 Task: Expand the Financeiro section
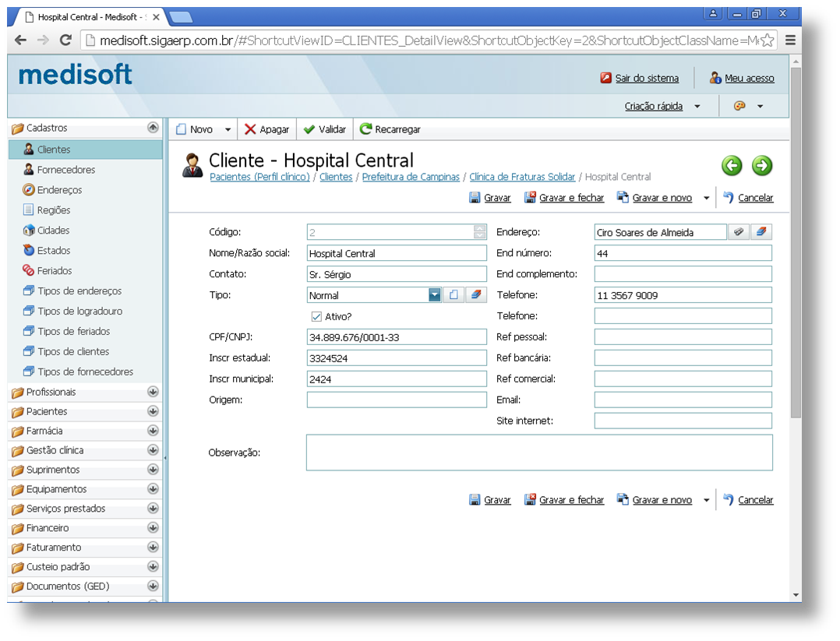[153, 528]
